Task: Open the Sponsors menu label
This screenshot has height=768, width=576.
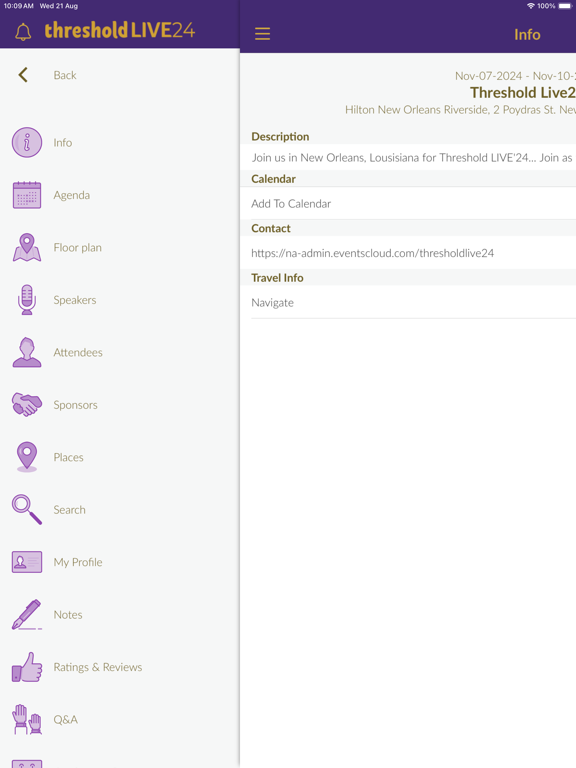Action: point(75,405)
